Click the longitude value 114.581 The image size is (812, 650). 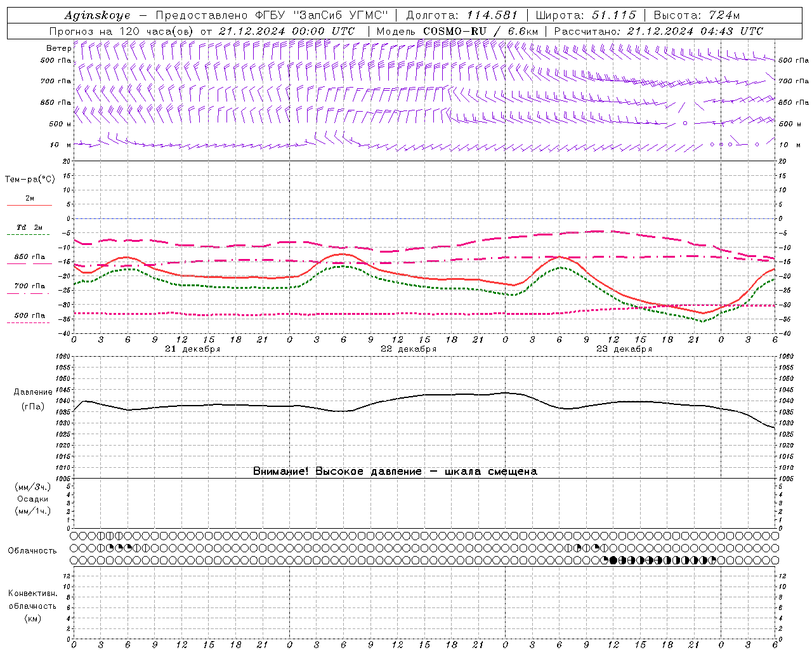492,15
